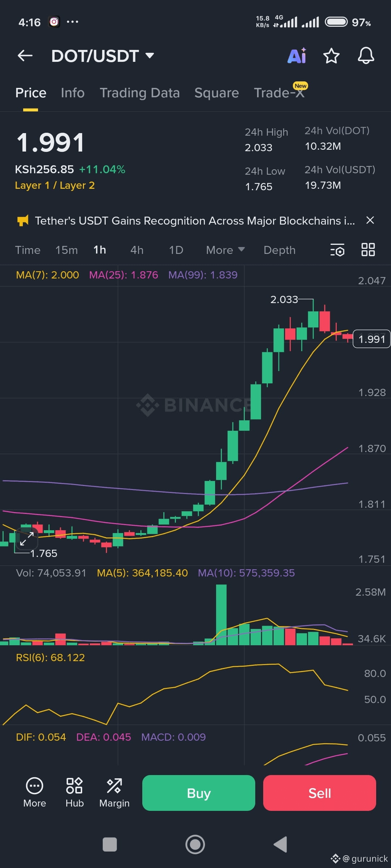The width and height of the screenshot is (391, 868).
Task: Select the Time chart view
Action: coord(28,250)
